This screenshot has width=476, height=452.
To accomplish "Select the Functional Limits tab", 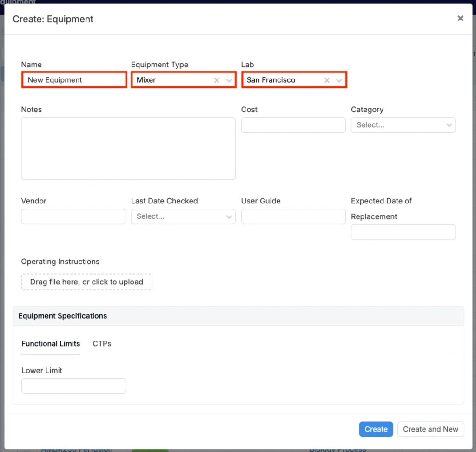I will 51,344.
